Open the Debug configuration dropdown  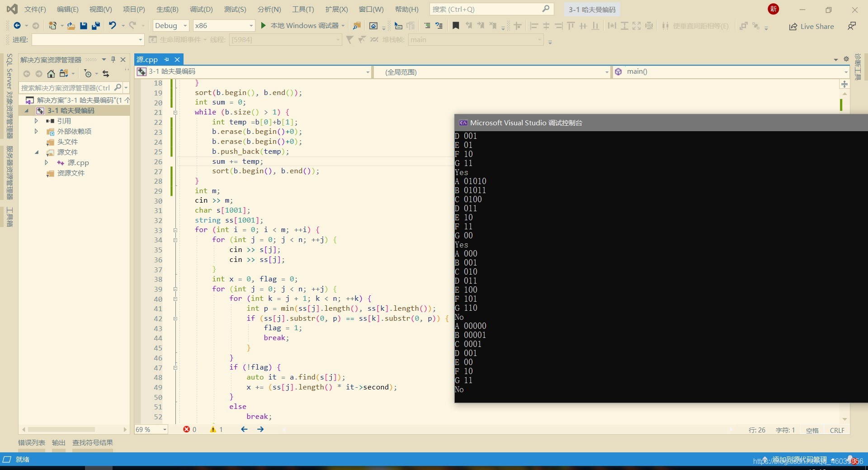[x=171, y=26]
